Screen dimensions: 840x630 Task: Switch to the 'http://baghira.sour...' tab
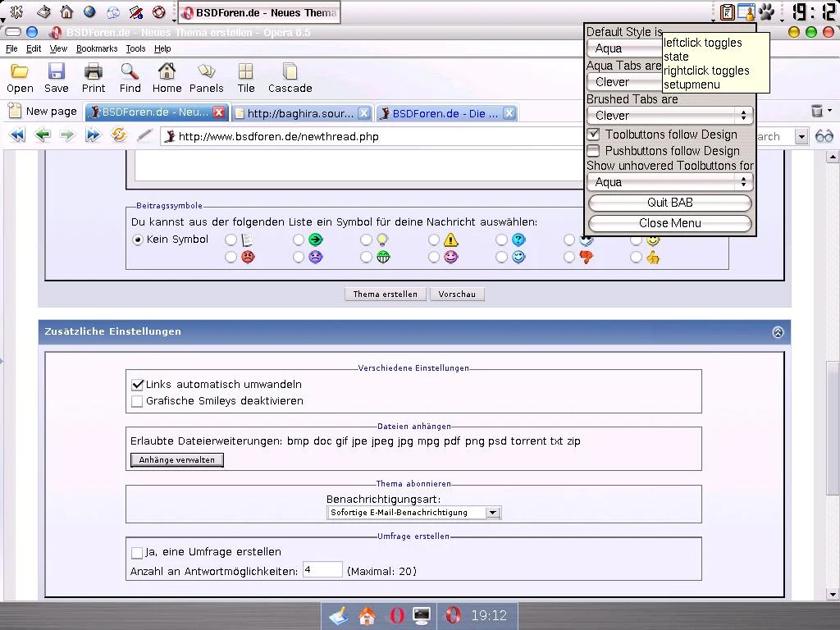[x=299, y=113]
